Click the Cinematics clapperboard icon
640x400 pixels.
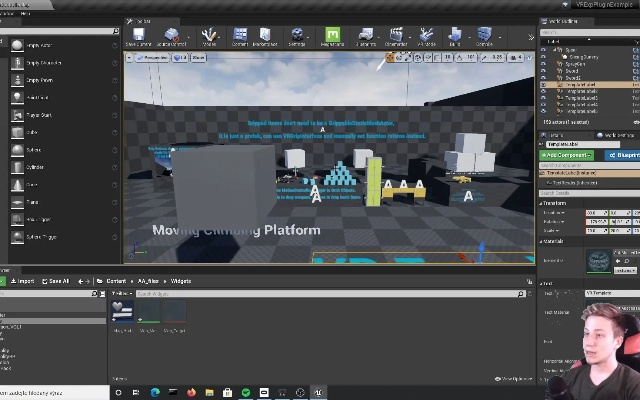(396, 37)
